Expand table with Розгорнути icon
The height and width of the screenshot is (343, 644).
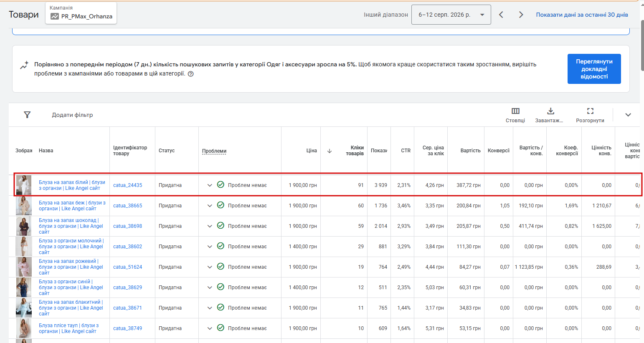pyautogui.click(x=590, y=111)
